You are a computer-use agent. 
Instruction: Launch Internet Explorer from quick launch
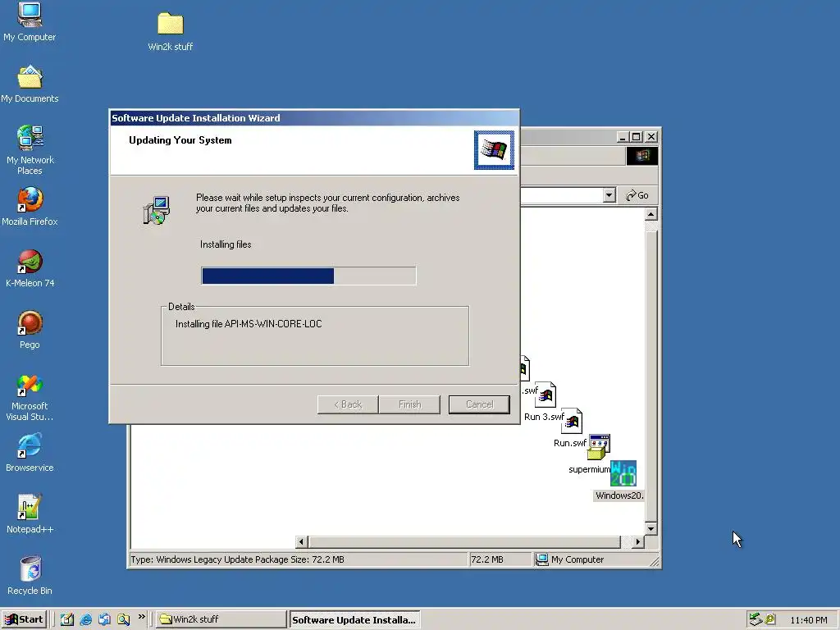[x=85, y=619]
